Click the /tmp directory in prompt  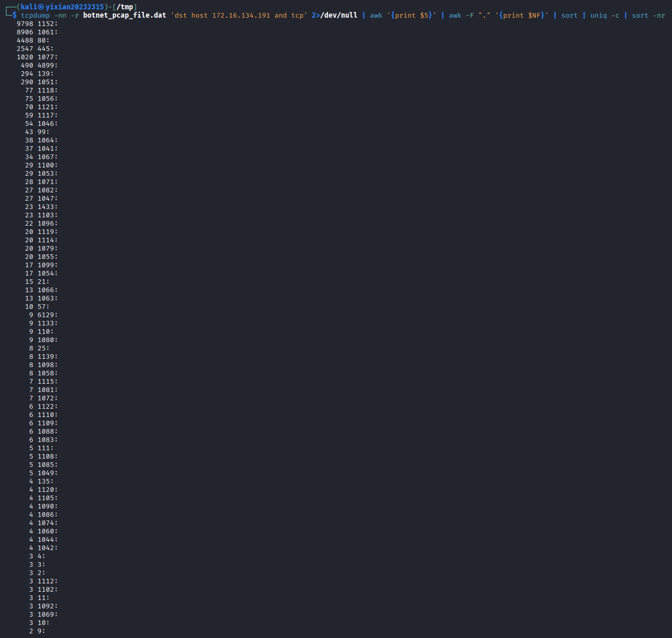[125, 7]
